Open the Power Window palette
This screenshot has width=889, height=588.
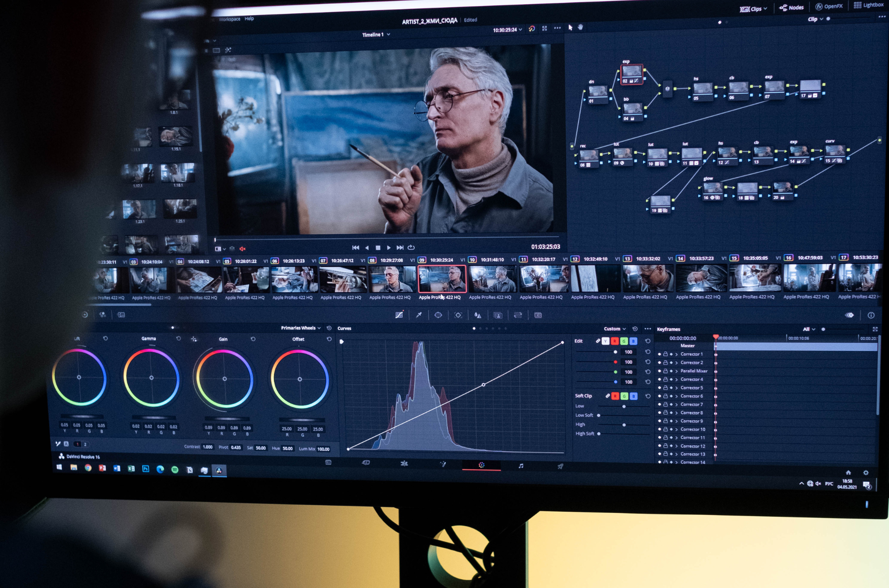tap(438, 315)
